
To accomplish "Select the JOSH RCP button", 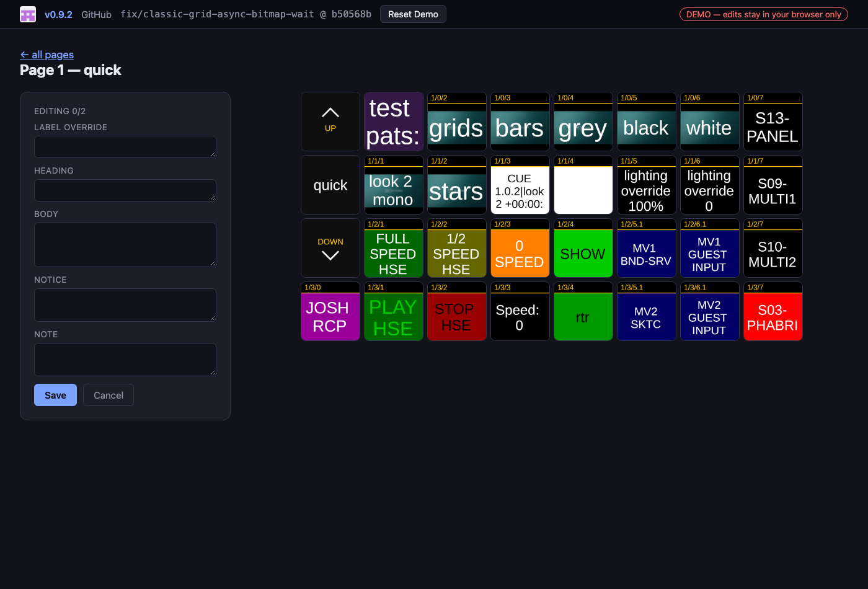I will [330, 311].
